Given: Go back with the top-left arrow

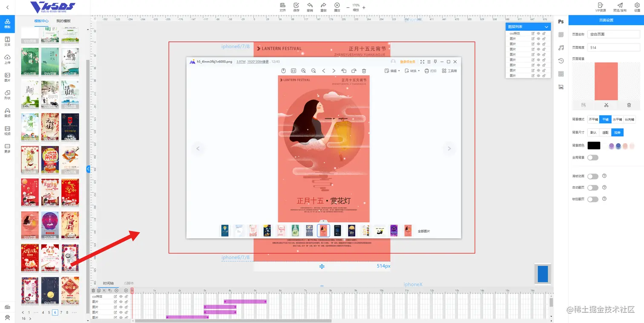Looking at the screenshot, I should (x=7, y=7).
